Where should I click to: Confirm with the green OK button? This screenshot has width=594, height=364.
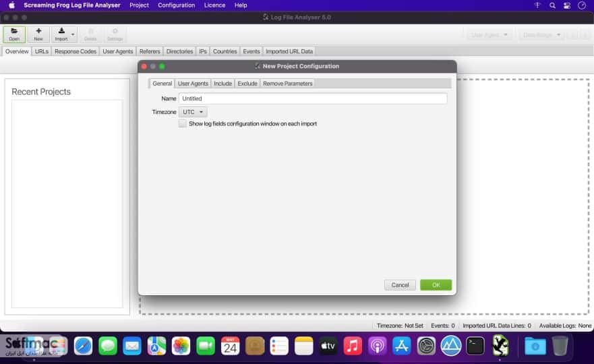(x=436, y=285)
